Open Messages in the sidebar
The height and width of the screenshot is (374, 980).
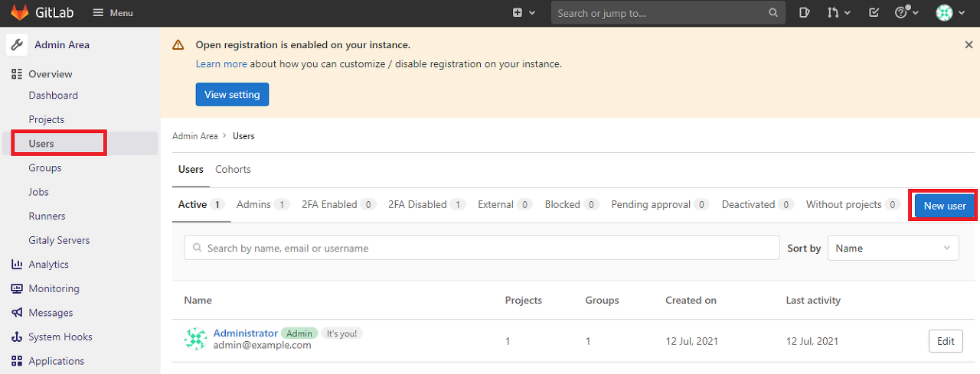coord(51,313)
